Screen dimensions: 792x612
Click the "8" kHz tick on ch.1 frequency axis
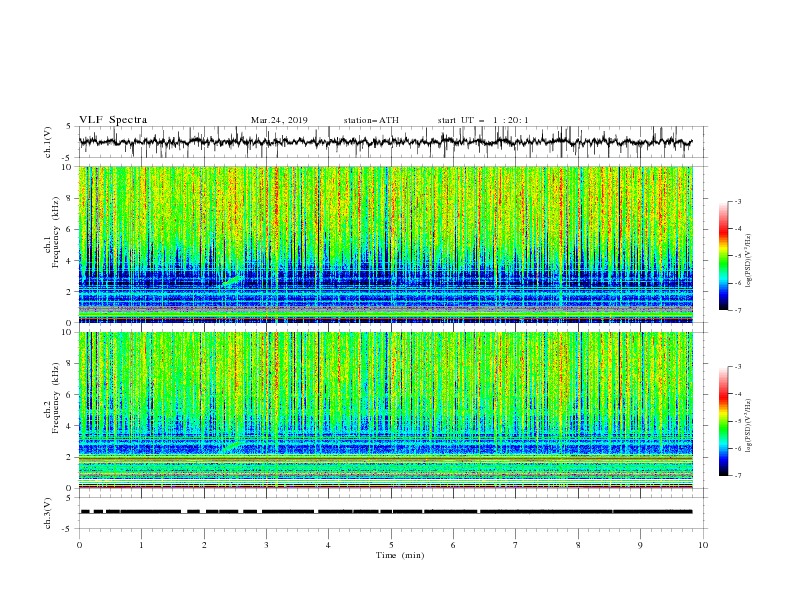70,198
